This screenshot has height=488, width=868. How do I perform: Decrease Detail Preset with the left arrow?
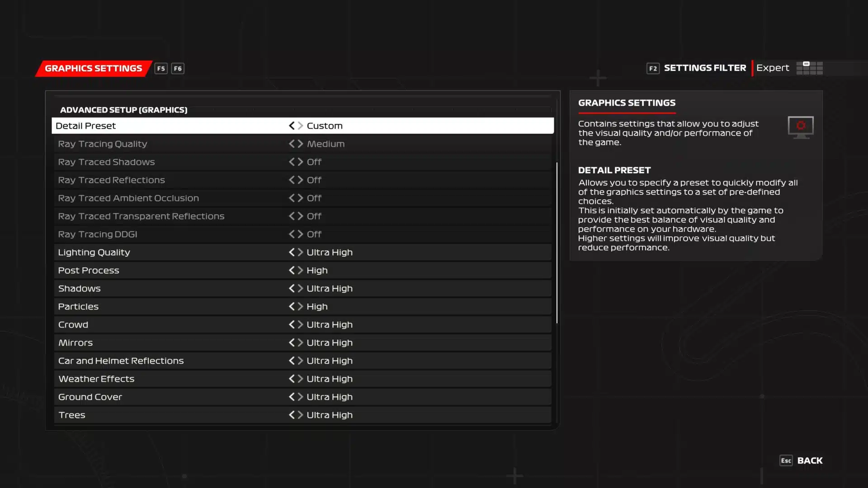tap(291, 126)
